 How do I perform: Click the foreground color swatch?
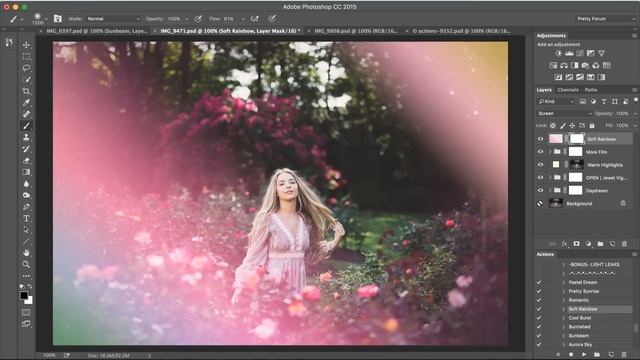click(24, 296)
